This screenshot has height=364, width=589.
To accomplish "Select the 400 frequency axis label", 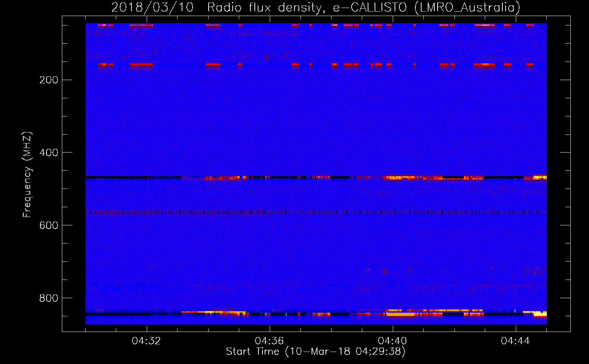I will click(x=49, y=153).
